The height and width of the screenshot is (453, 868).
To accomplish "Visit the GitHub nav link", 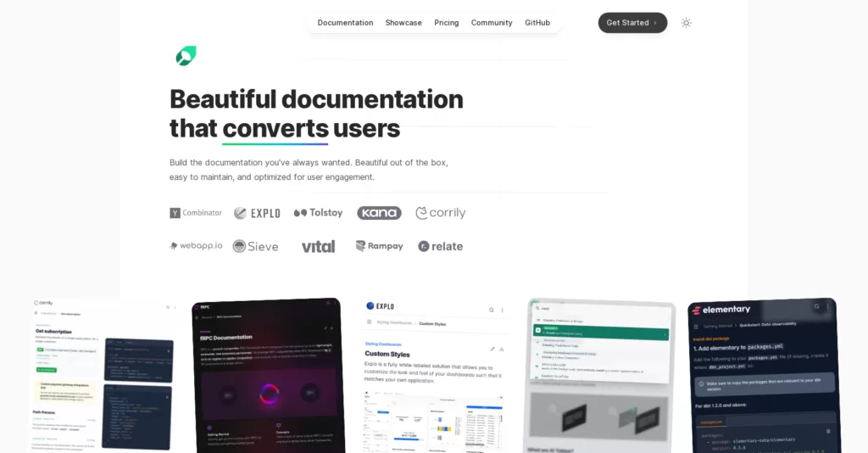I will (x=537, y=23).
